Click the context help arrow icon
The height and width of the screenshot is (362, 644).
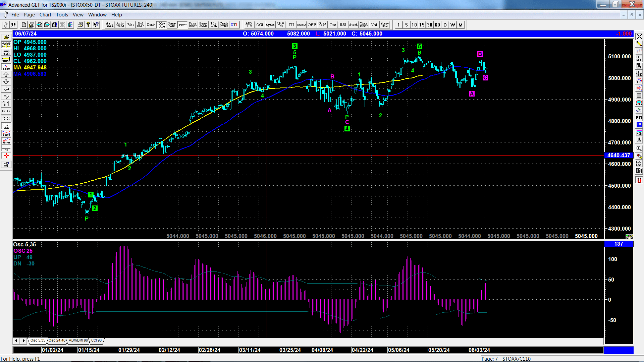click(x=96, y=25)
